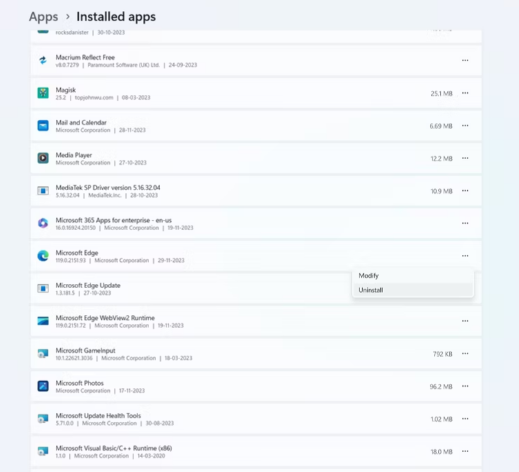
Task: Click the MediaTek SP Driver icon
Action: [43, 191]
